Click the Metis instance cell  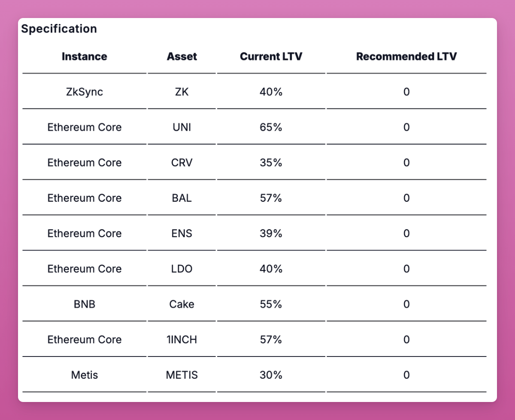click(85, 375)
